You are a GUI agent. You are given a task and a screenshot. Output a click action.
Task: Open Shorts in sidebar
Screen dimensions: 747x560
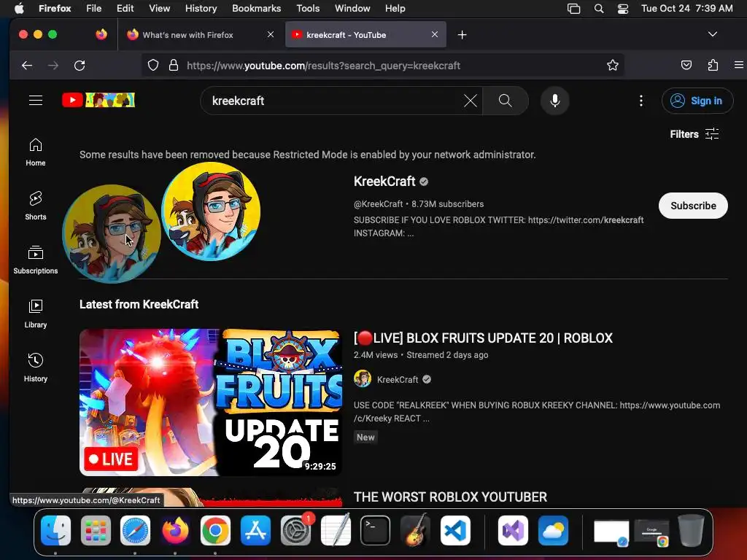[36, 206]
